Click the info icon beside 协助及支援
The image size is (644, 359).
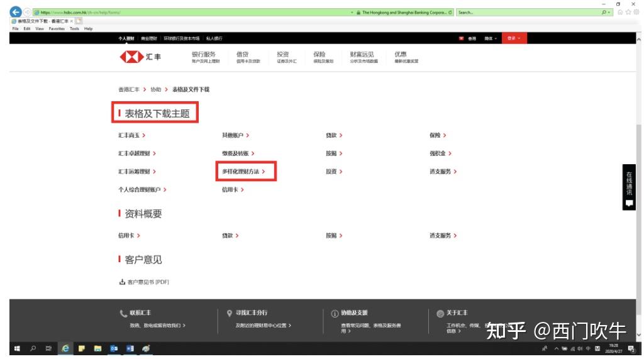pyautogui.click(x=335, y=314)
